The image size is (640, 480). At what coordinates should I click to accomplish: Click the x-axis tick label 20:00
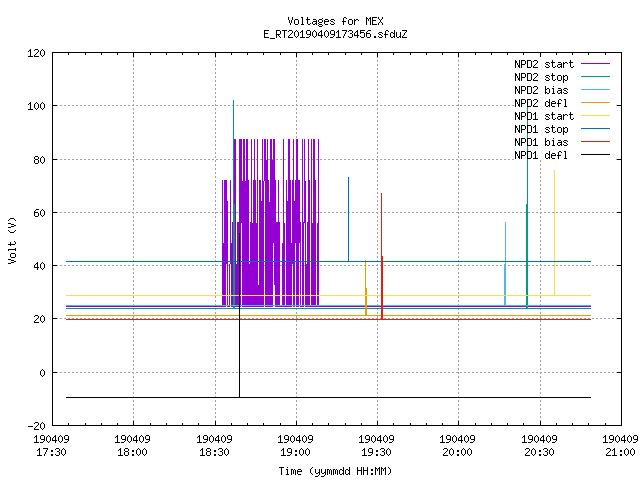point(458,452)
